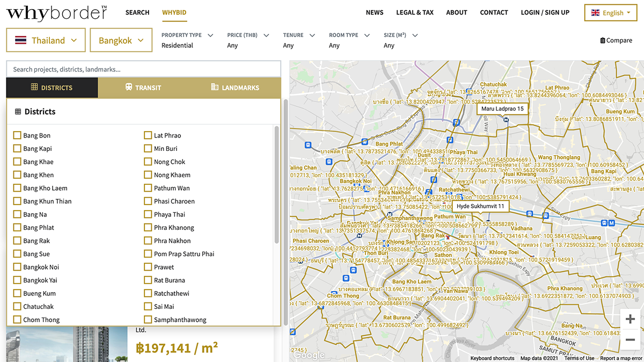This screenshot has height=362, width=644.
Task: Click the Compare clipboard icon
Action: pyautogui.click(x=603, y=40)
